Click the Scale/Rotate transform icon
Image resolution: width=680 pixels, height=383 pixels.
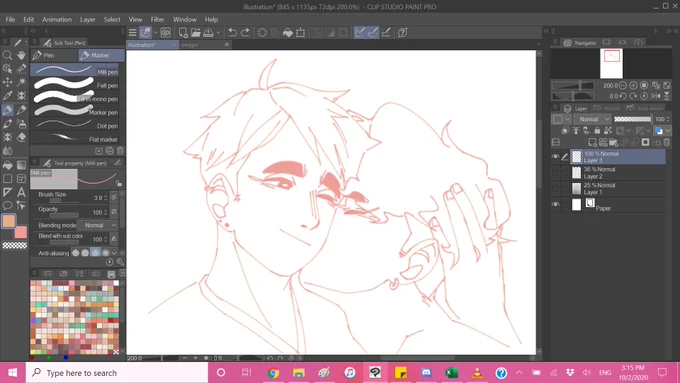tap(301, 33)
